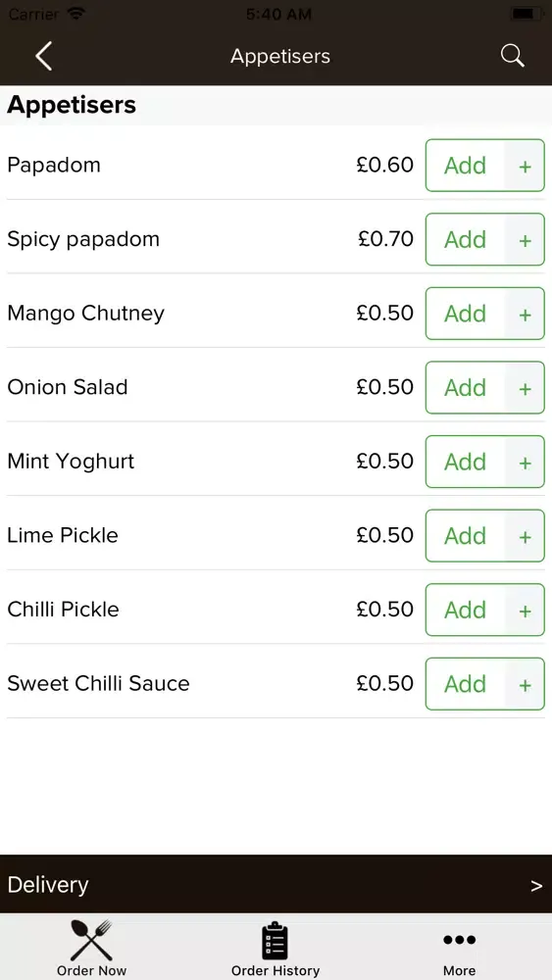Screen dimensions: 552x980
Task: Open the search magnifier icon
Action: [512, 56]
